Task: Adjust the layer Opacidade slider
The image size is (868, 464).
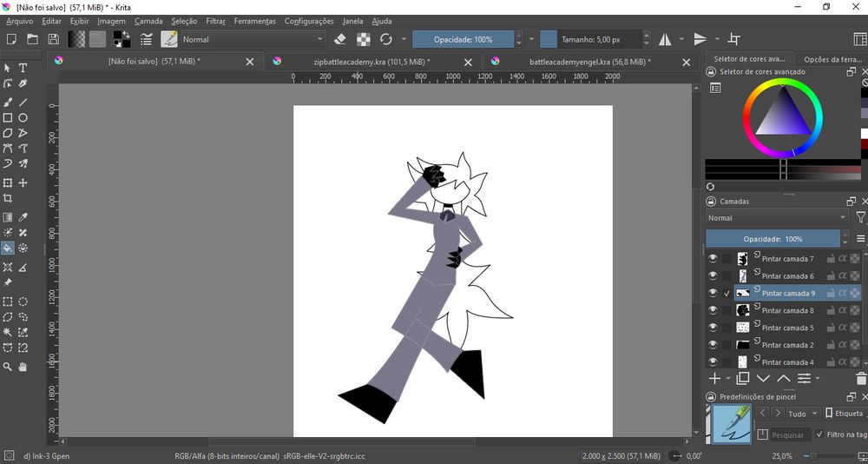Action: coord(773,239)
